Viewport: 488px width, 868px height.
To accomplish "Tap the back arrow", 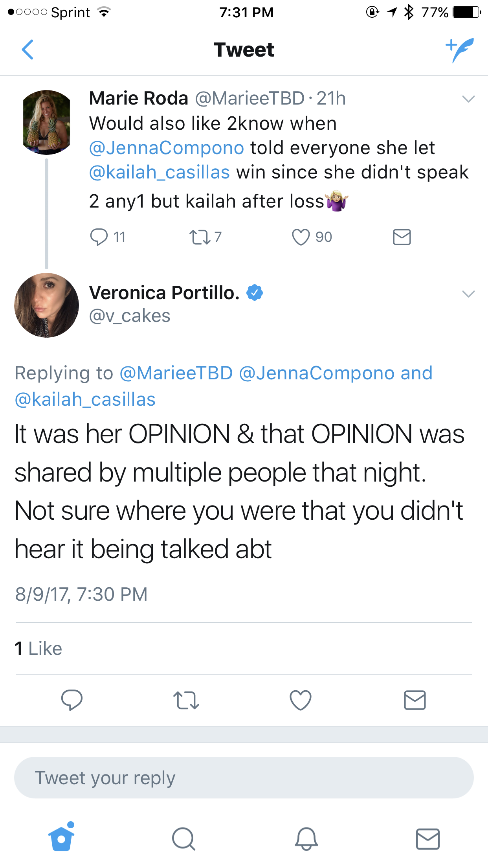I will click(28, 50).
